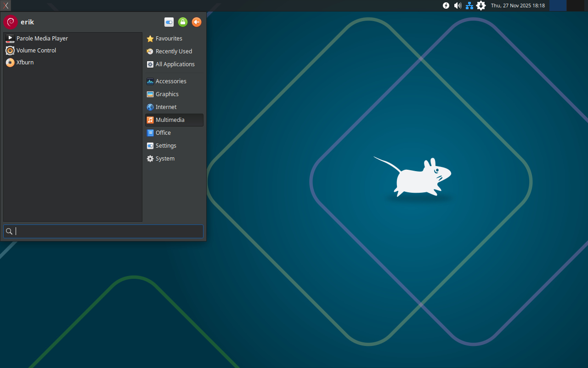This screenshot has height=368, width=588.
Task: Show All Applications in the menu
Action: click(175, 64)
